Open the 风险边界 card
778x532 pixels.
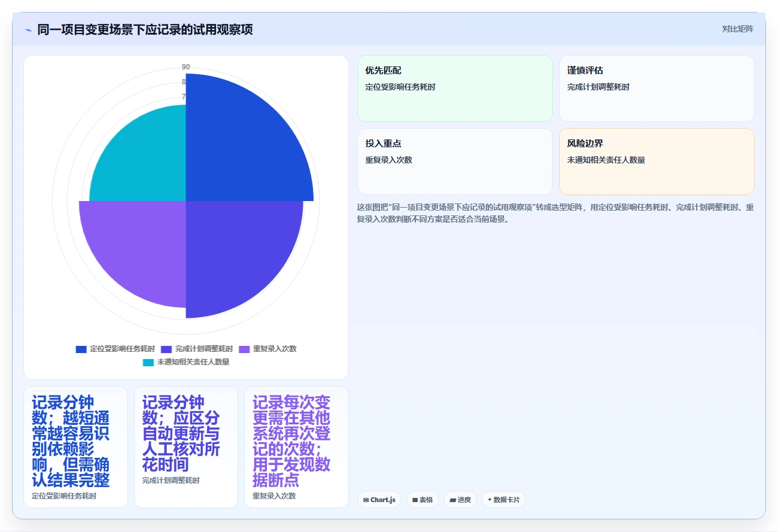click(657, 162)
